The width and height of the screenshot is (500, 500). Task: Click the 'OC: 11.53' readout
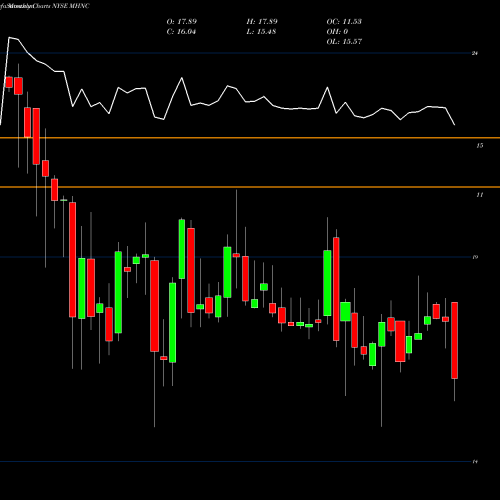coord(344,22)
